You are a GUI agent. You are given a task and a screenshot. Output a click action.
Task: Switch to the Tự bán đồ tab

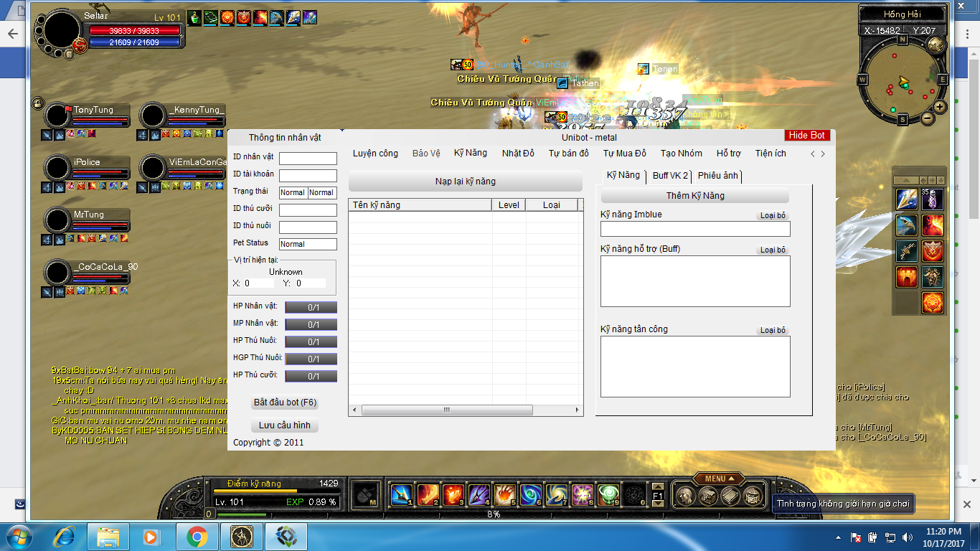coord(569,154)
